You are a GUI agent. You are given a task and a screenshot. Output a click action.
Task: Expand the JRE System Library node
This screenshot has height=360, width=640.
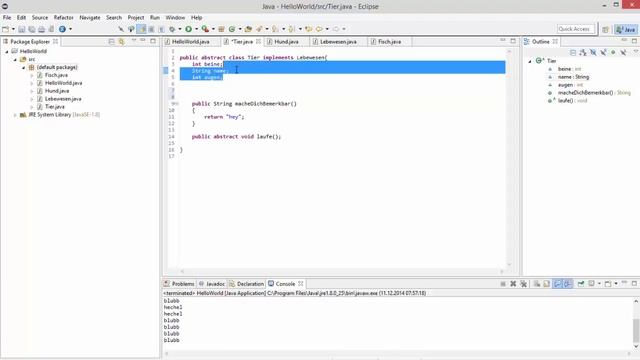pos(15,115)
